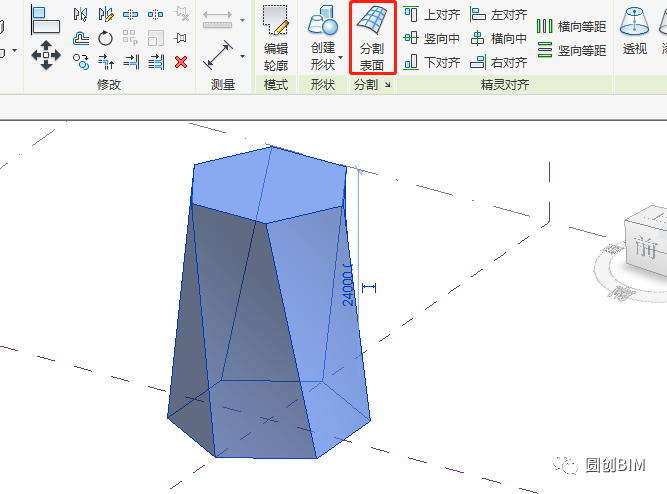
Task: Click the 模式 panel title
Action: click(276, 85)
